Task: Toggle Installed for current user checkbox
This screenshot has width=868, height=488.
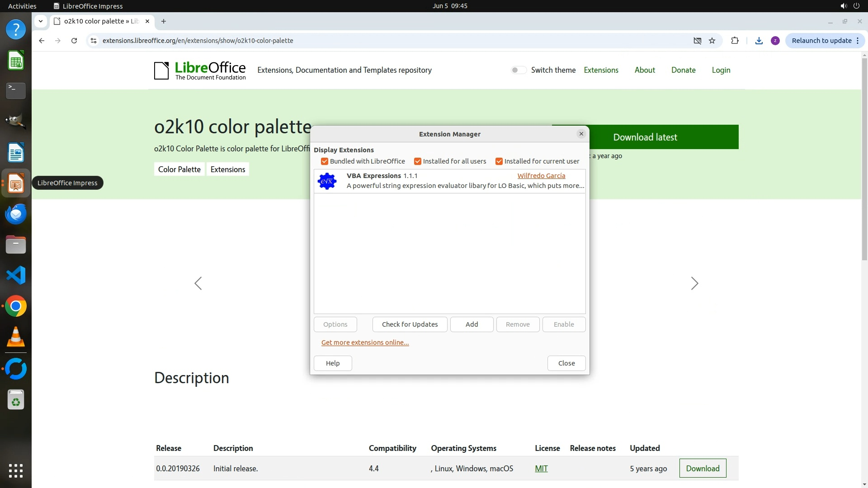Action: coord(499,161)
